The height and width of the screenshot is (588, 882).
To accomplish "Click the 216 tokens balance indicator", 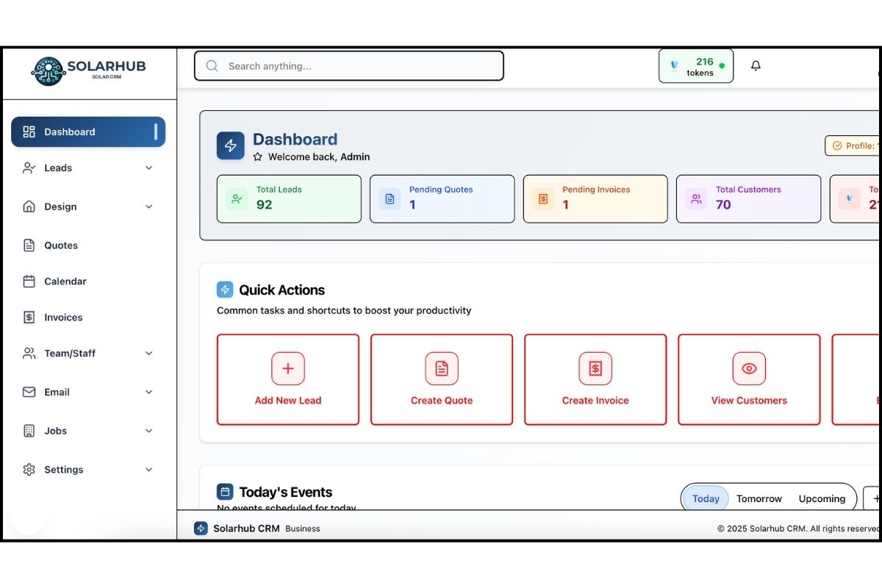I will pyautogui.click(x=696, y=65).
